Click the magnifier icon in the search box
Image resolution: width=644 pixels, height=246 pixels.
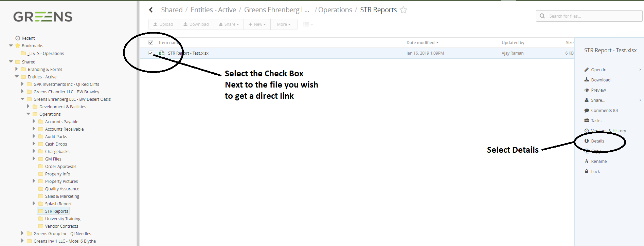(542, 16)
